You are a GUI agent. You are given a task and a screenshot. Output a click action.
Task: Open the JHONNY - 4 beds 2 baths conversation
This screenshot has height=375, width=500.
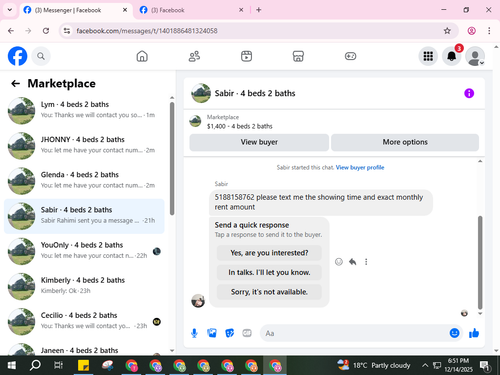(84, 146)
